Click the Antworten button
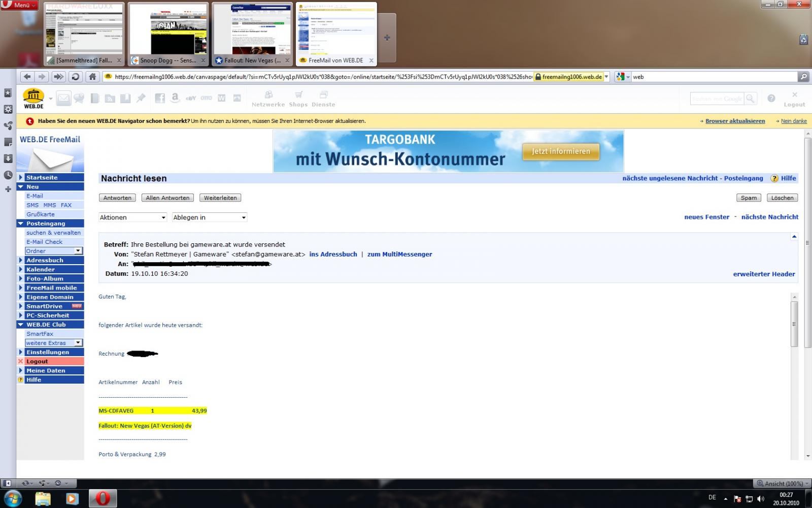Image resolution: width=812 pixels, height=508 pixels. point(117,198)
